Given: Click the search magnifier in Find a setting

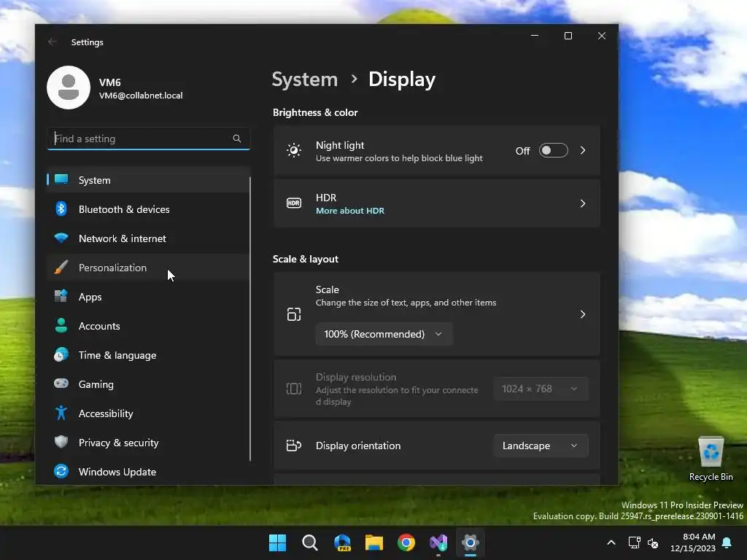Looking at the screenshot, I should pos(237,139).
